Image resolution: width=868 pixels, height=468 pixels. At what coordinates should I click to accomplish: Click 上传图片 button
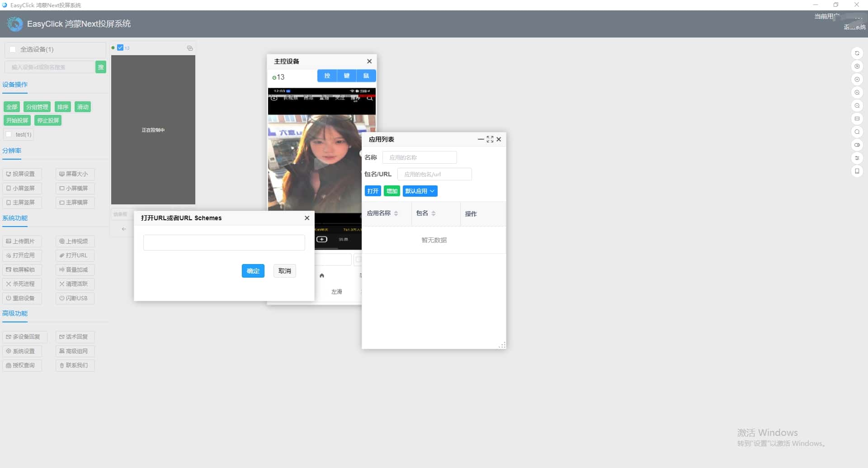coord(22,241)
